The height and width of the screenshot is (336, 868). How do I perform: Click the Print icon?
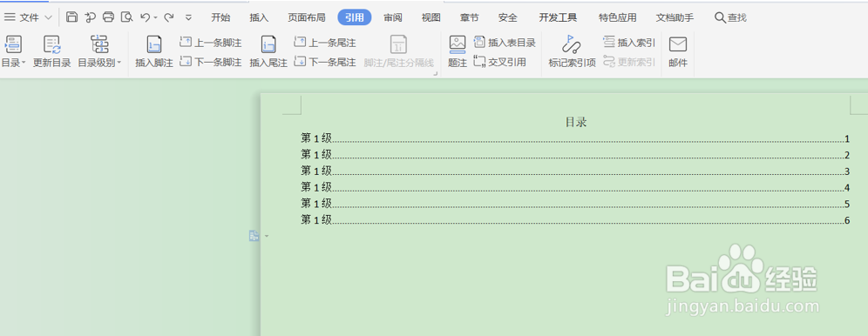tap(108, 17)
